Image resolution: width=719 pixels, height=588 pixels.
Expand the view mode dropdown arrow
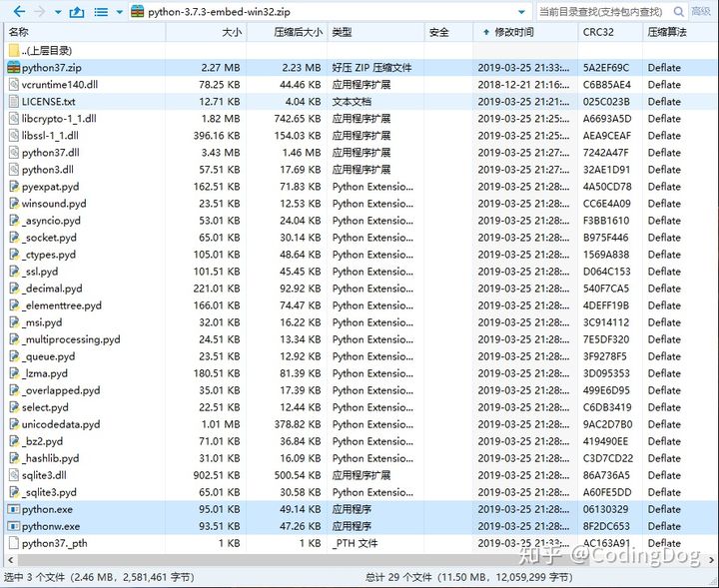tap(119, 12)
